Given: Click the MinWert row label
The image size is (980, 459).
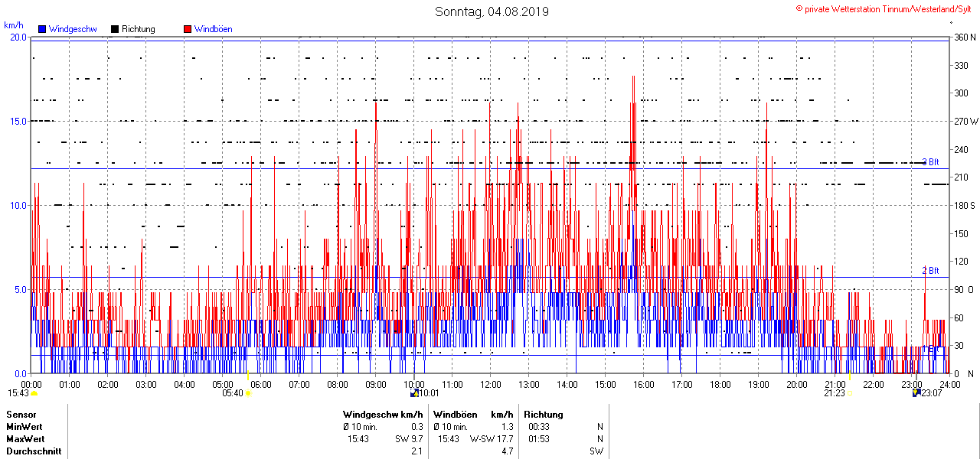Looking at the screenshot, I should 24,427.
